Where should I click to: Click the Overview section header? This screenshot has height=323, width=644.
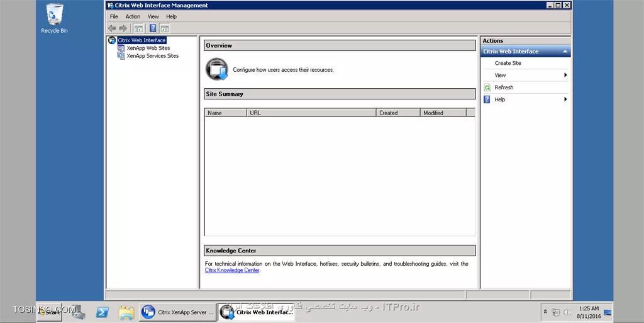340,45
